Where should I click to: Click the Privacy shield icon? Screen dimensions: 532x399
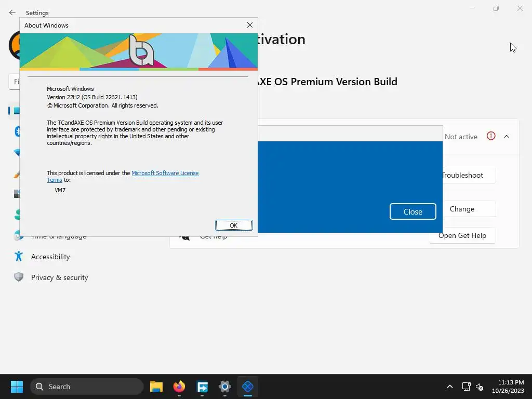click(19, 277)
